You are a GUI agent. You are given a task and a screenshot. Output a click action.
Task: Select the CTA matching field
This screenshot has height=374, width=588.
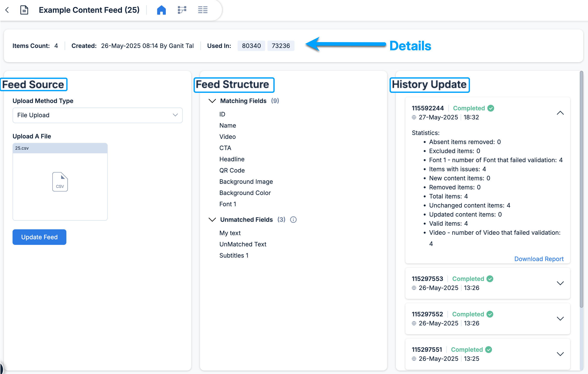pyautogui.click(x=225, y=148)
